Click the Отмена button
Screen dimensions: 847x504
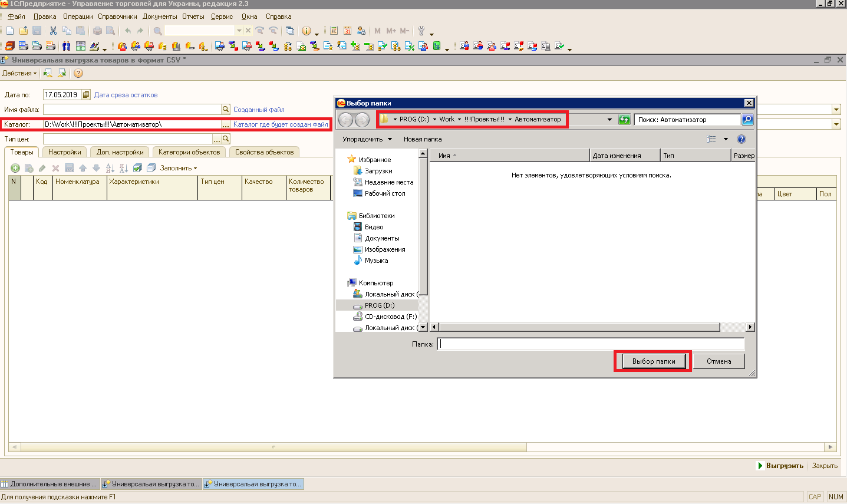pos(719,361)
